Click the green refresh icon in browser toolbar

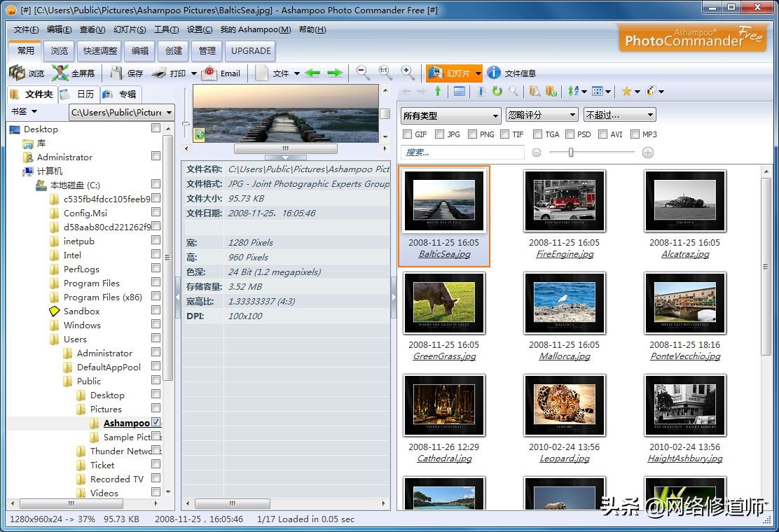(x=497, y=91)
